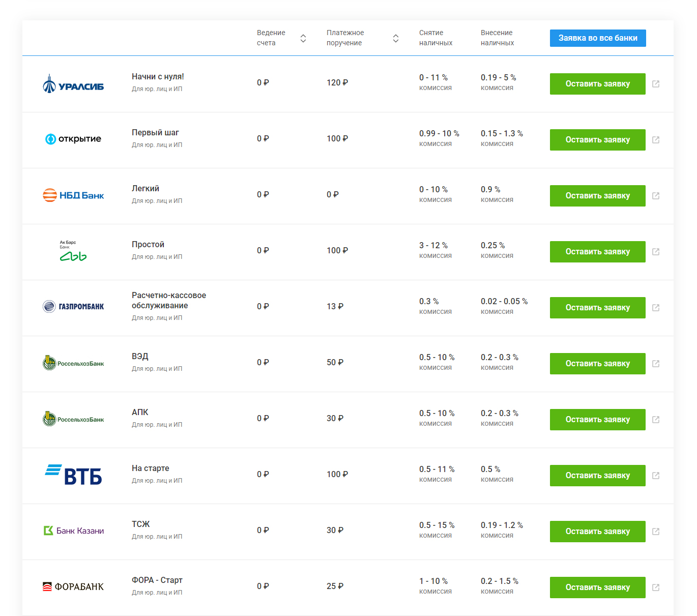
Task: Click external link icon for Gazprombank row
Action: pos(656,308)
